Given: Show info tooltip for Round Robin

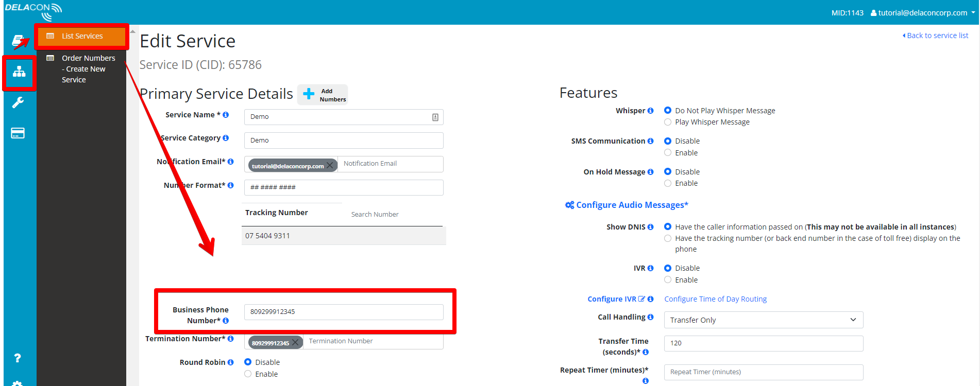Looking at the screenshot, I should (x=230, y=362).
